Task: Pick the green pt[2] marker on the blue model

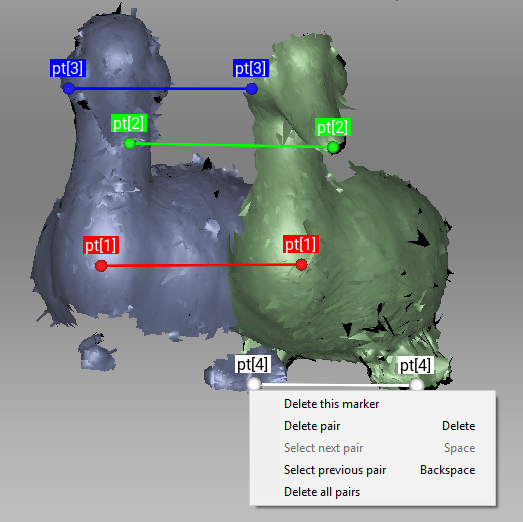Action: tap(129, 144)
